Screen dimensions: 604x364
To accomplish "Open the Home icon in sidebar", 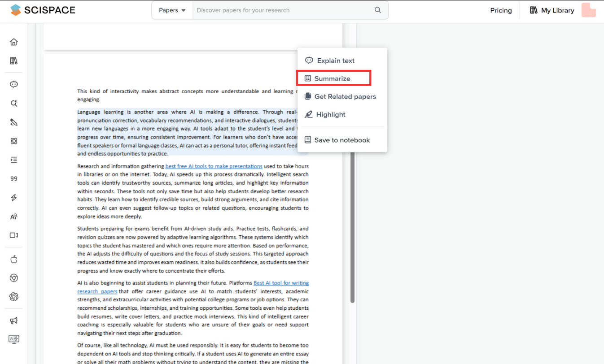I will pyautogui.click(x=14, y=42).
